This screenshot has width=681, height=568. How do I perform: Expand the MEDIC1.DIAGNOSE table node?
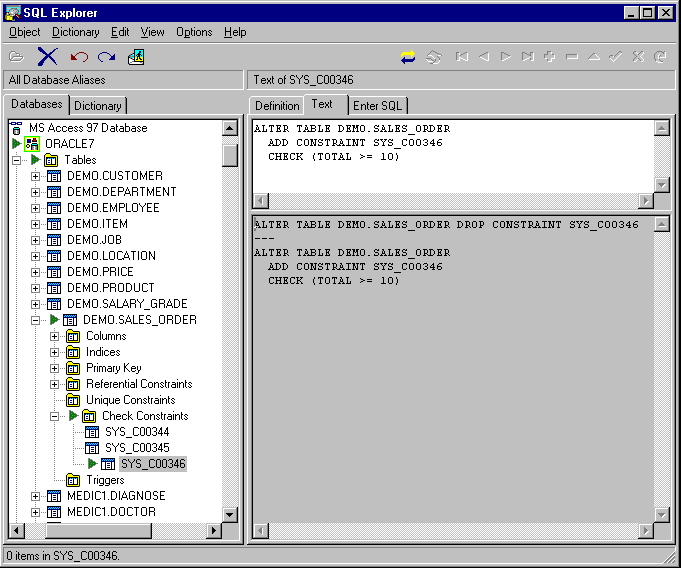point(36,496)
